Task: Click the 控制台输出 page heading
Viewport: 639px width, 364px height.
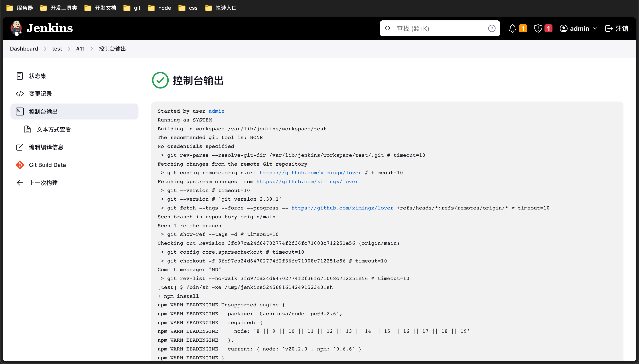Action: [x=198, y=80]
